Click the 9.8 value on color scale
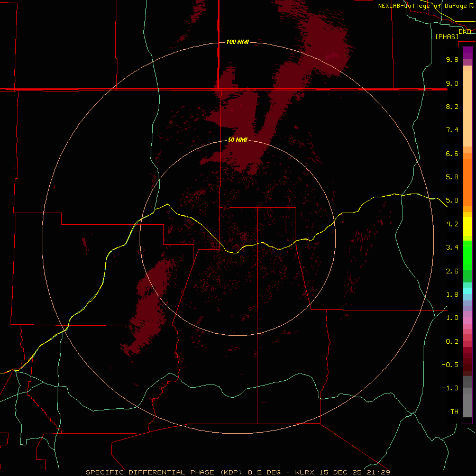Viewport: 476px width, 476px height. 452,59
